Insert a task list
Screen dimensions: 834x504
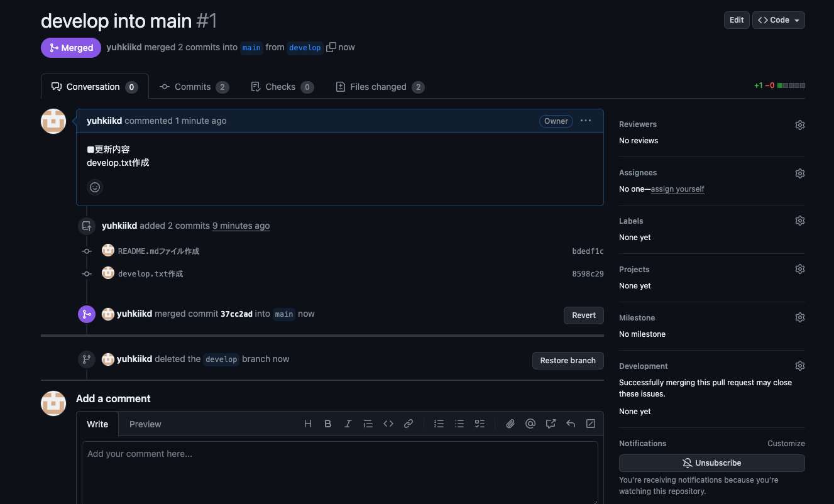tap(480, 424)
